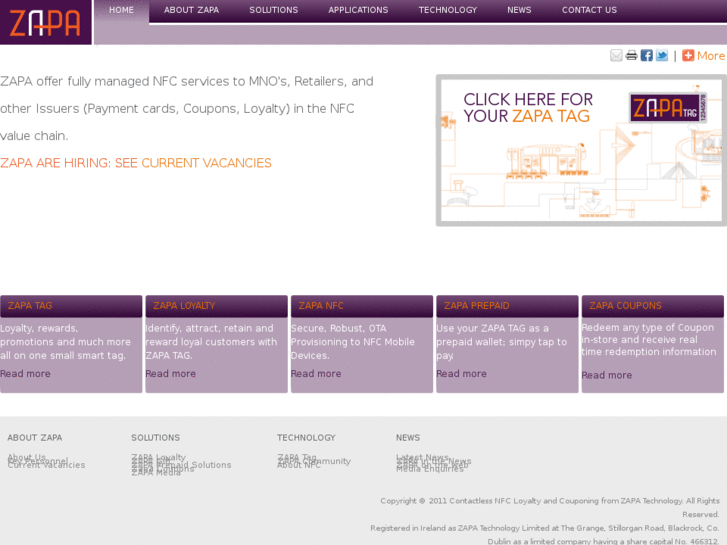Click the footer SOLUTIONS heading

(x=155, y=438)
